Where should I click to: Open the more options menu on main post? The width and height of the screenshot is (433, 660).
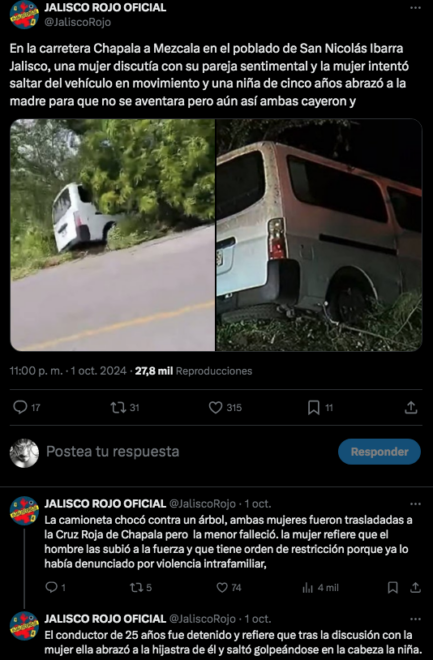(x=415, y=8)
